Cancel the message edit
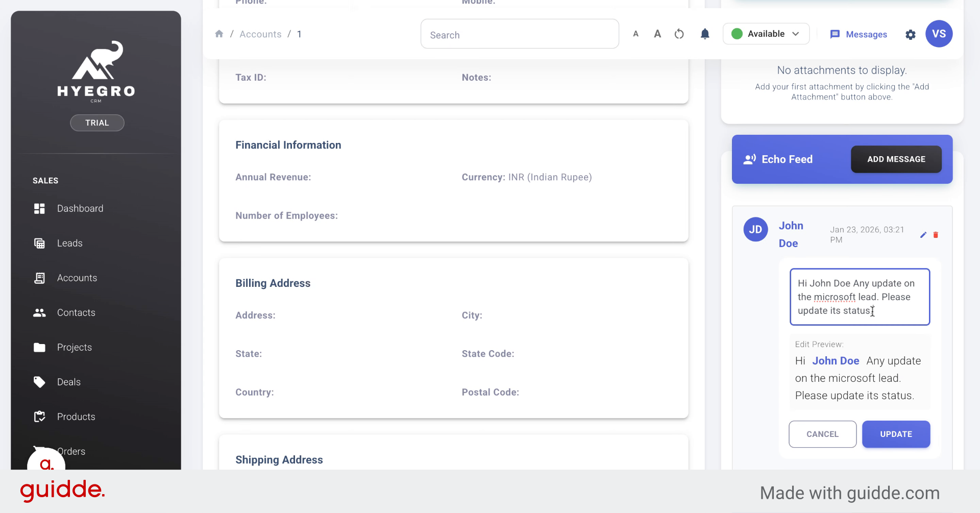980x513 pixels. point(822,434)
